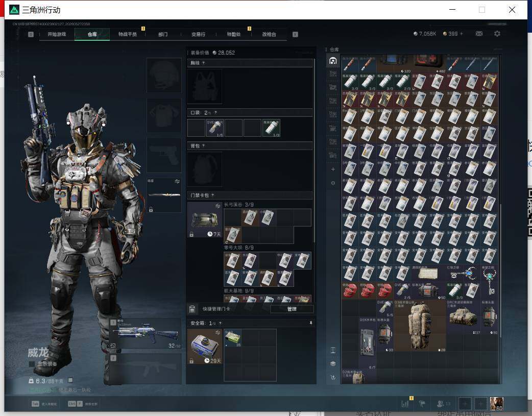Click the loadout panel scrollbar
The height and width of the screenshot is (416, 532).
pyautogui.click(x=315, y=151)
